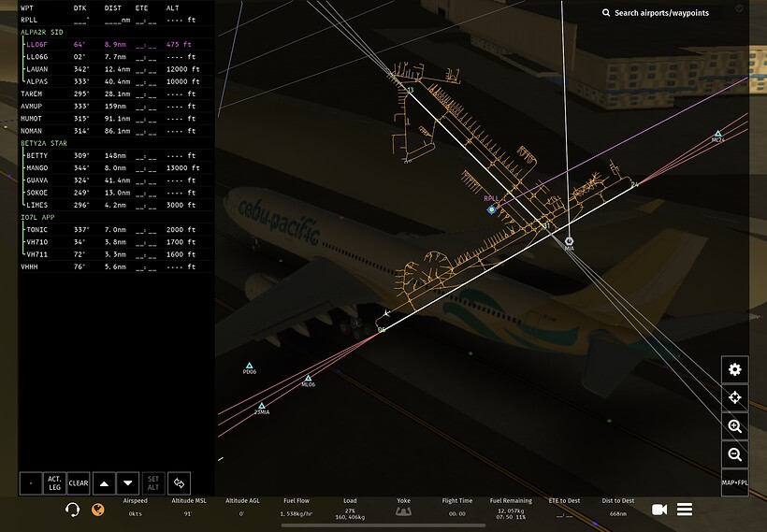This screenshot has width=767, height=532.
Task: Activate leg with ACT. LEG button
Action: pyautogui.click(x=55, y=483)
